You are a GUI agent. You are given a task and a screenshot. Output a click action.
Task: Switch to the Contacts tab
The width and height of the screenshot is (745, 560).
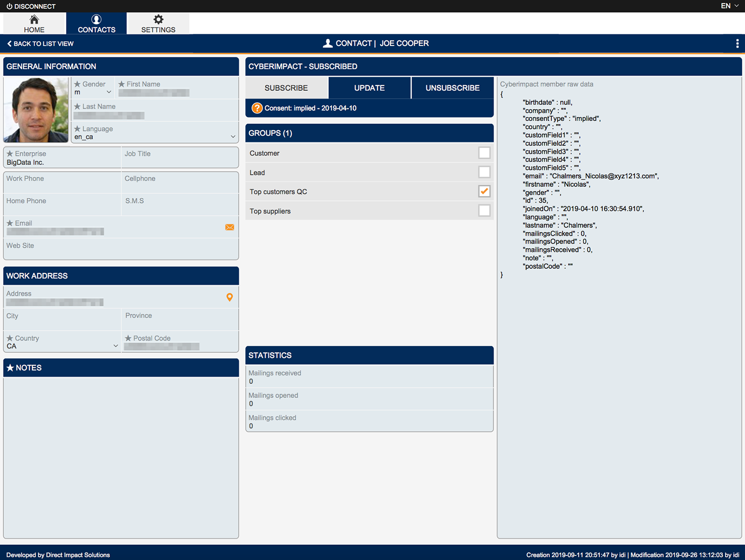coord(96,23)
